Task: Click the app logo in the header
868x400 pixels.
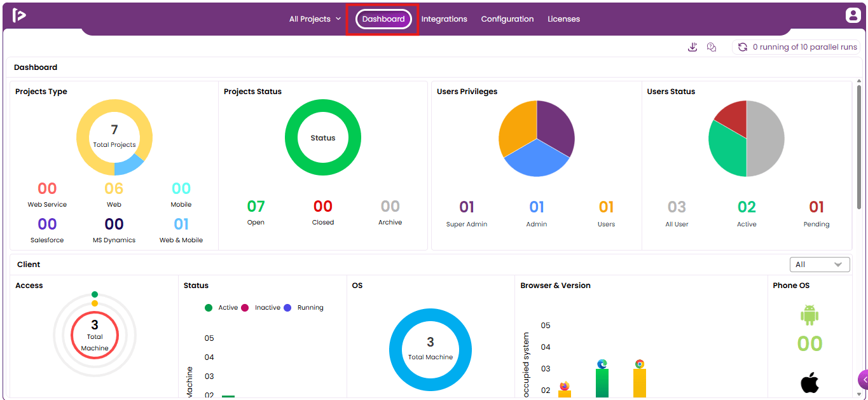Action: pos(19,15)
